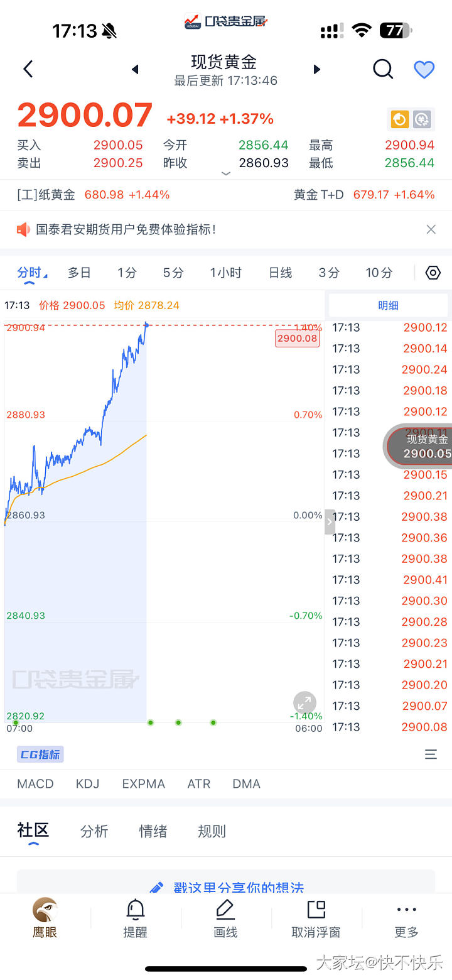452x980 pixels.
Task: Select the 分析 tab
Action: (x=94, y=831)
